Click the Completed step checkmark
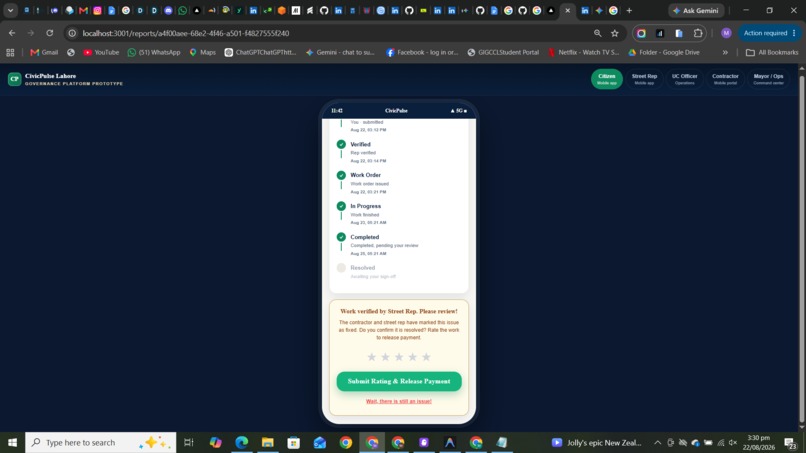This screenshot has width=806, height=453. 341,237
